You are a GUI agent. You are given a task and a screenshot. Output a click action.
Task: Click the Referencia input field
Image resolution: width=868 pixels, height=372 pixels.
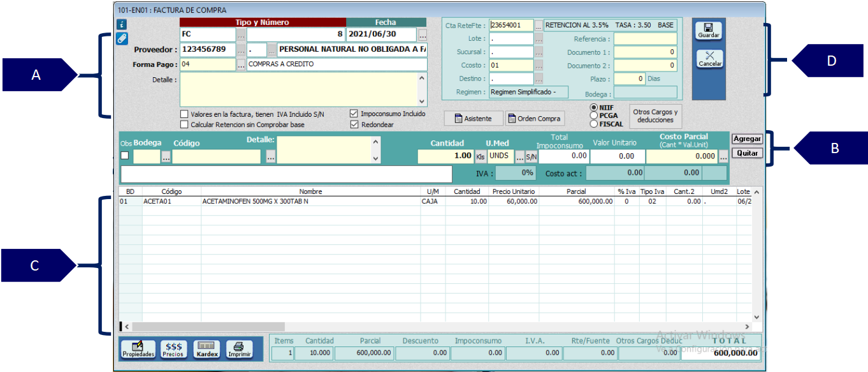click(645, 39)
